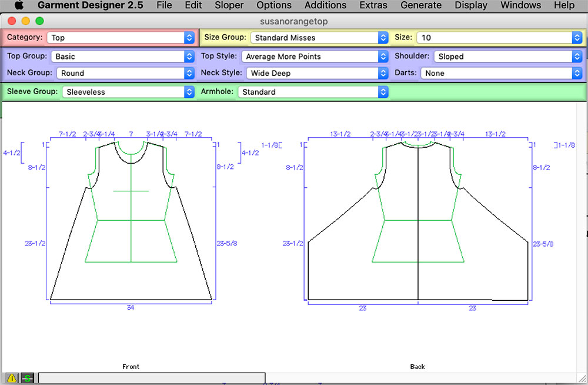Open Top Style Average More Points dropdown
588x385 pixels.
pos(315,57)
